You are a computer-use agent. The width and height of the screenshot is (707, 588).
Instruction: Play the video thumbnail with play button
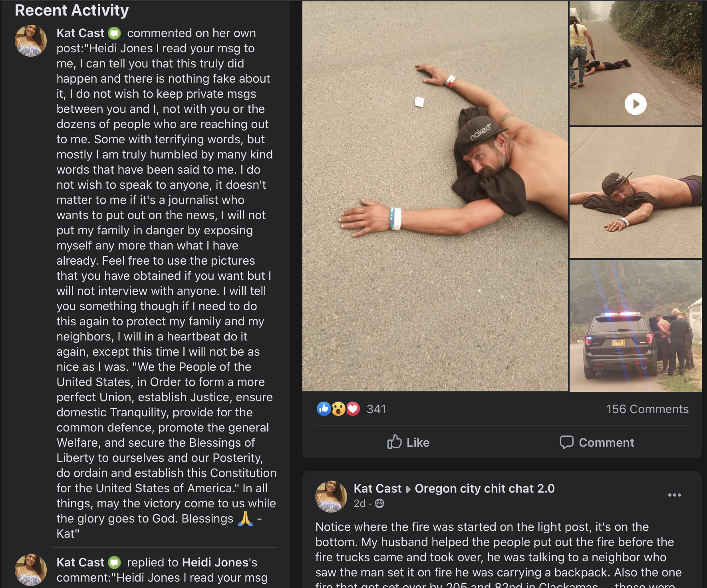click(635, 63)
